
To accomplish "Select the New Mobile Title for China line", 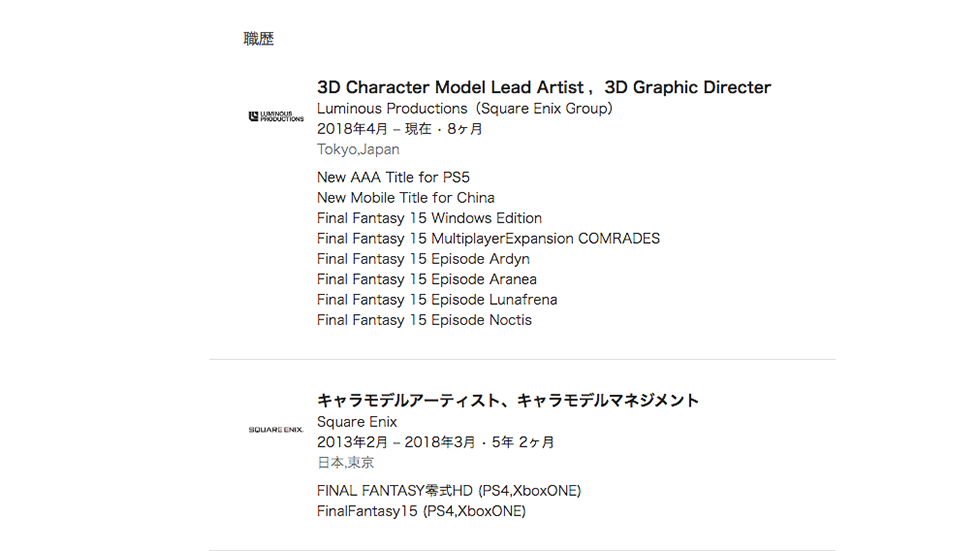I will [x=406, y=198].
